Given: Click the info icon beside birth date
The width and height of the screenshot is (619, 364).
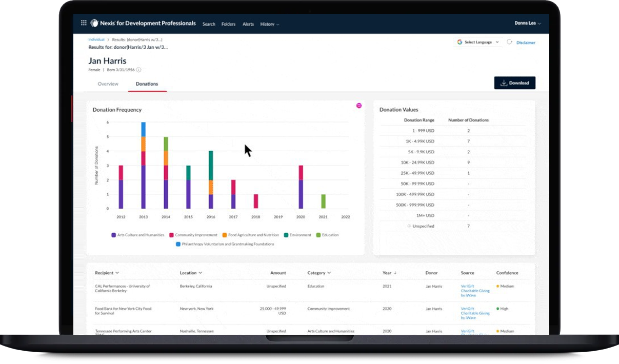Looking at the screenshot, I should tap(138, 70).
